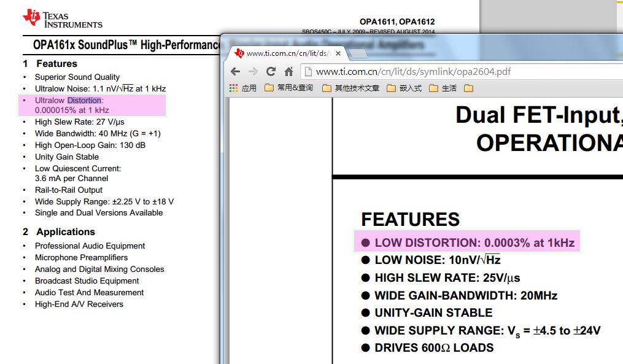Click 'LOW NOISE: 10nV/√Hz' feature text

click(x=438, y=260)
